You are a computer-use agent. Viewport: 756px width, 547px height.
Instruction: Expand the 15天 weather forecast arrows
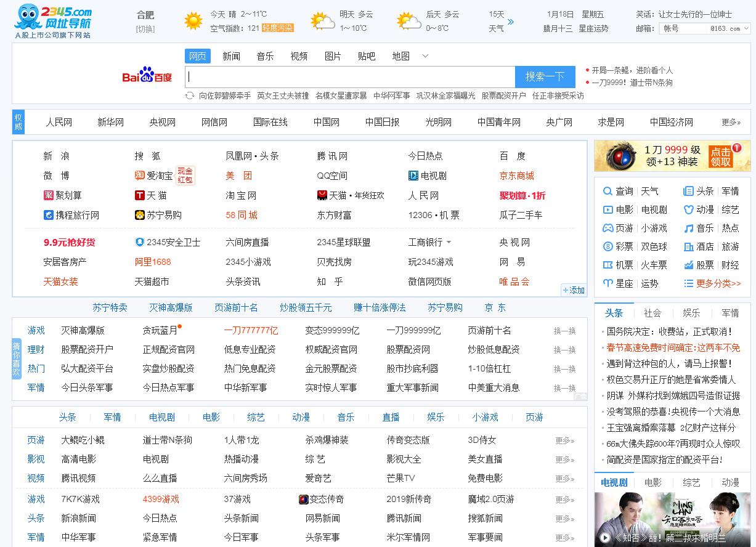(x=510, y=22)
